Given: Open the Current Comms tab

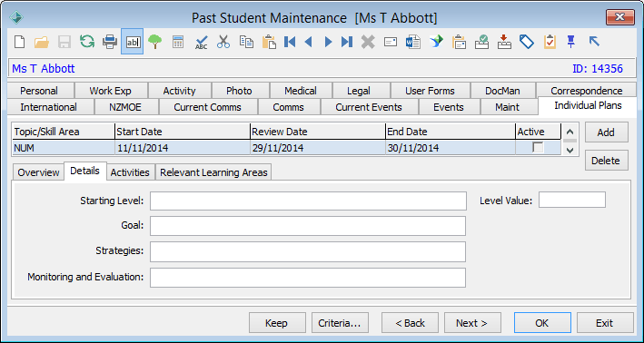Looking at the screenshot, I should point(207,107).
